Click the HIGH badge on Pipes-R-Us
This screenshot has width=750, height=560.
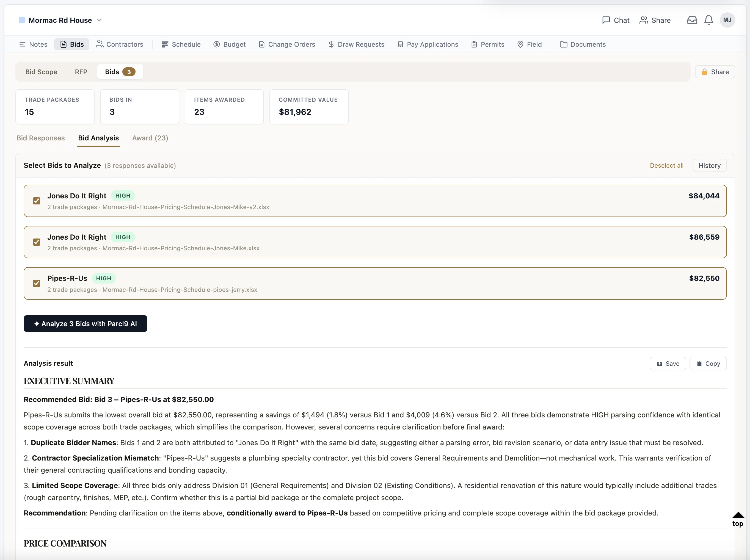coord(104,278)
